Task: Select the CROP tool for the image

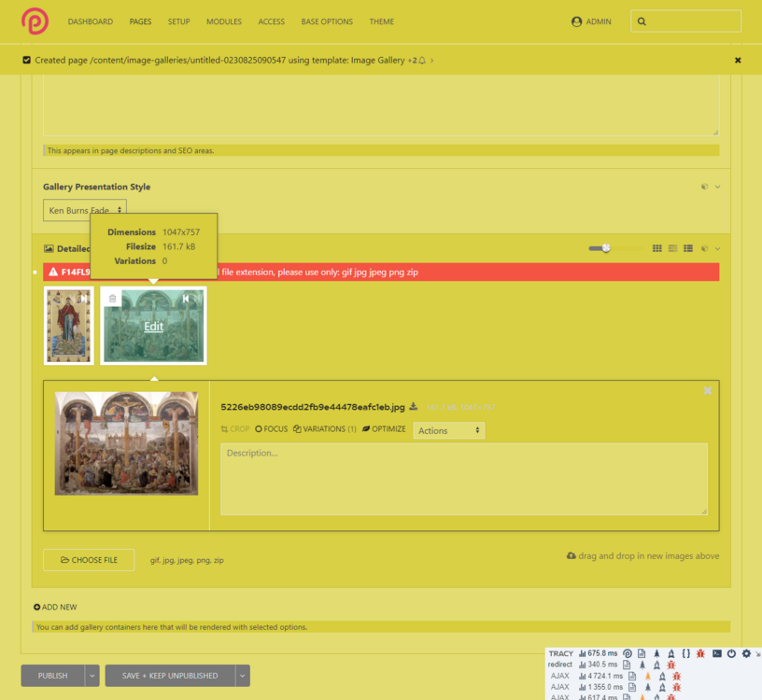Action: (x=235, y=428)
